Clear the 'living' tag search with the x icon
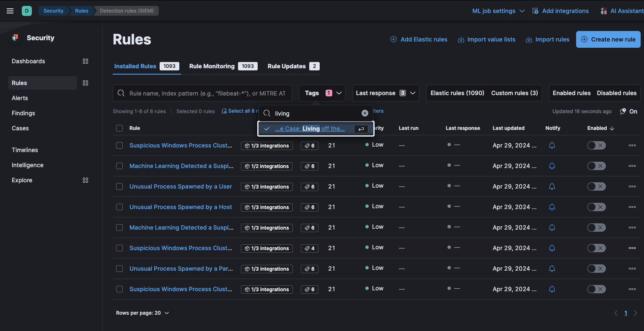 click(x=365, y=113)
